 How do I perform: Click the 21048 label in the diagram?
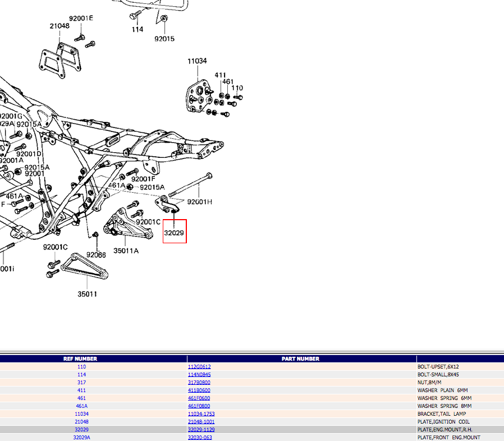coord(59,26)
